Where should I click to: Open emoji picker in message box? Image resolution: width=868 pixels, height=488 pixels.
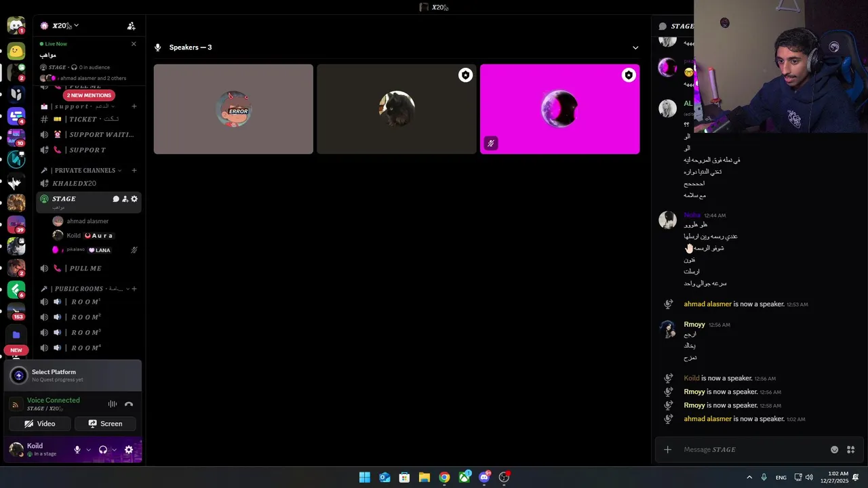point(834,449)
